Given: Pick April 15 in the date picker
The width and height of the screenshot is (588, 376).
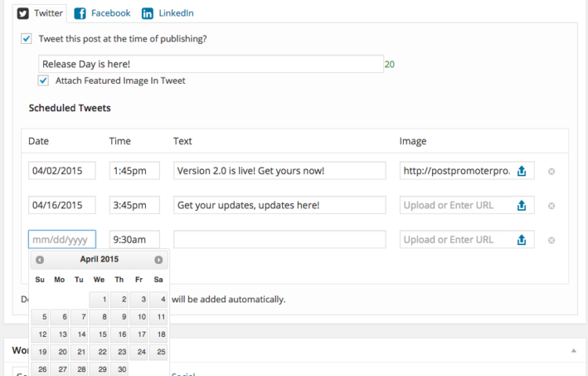Looking at the screenshot, I should point(99,334).
